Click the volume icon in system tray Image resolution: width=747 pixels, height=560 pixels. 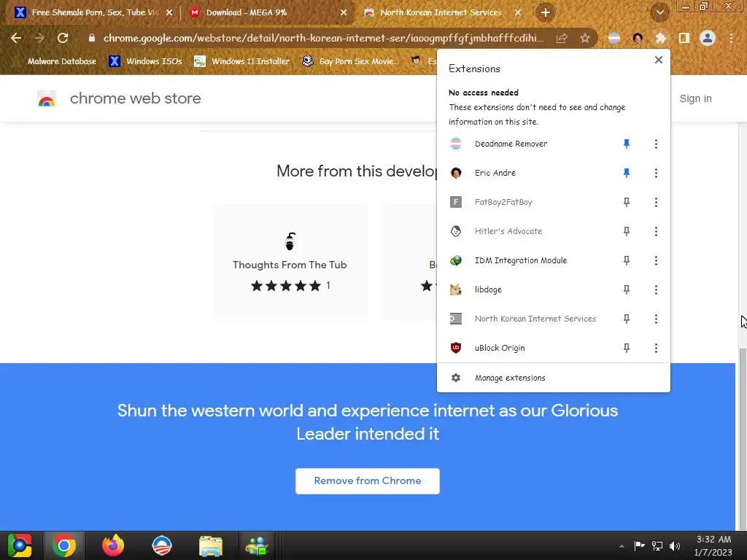[675, 545]
